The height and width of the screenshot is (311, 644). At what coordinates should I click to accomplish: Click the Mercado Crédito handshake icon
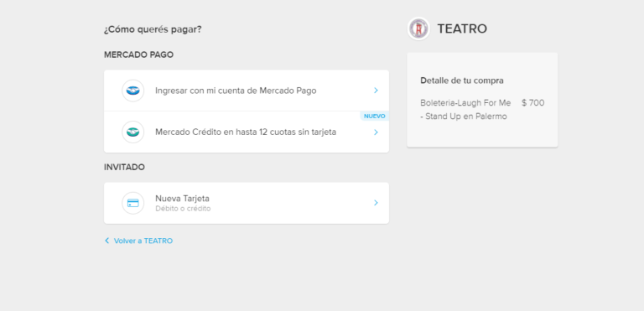point(132,132)
